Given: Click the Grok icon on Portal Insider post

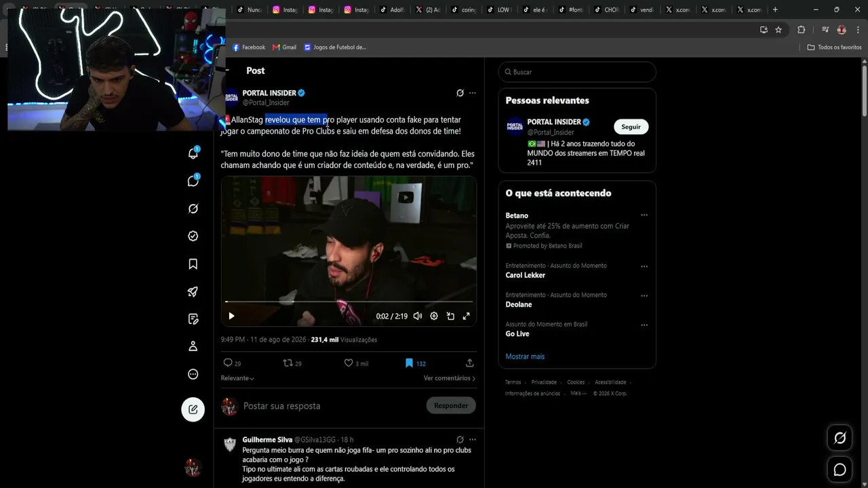Looking at the screenshot, I should (x=460, y=93).
